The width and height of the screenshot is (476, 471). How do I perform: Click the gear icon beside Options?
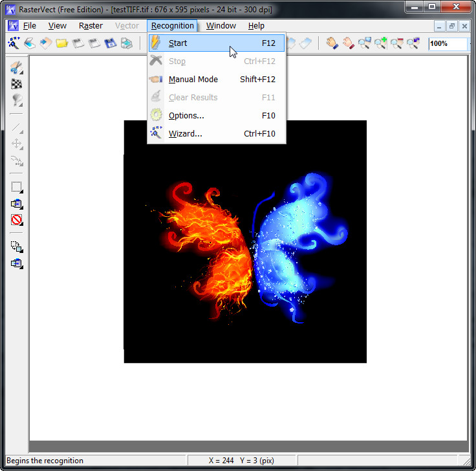156,115
